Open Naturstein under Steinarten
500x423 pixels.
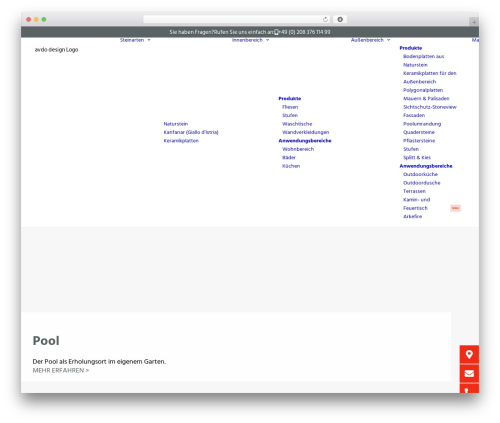coord(176,124)
